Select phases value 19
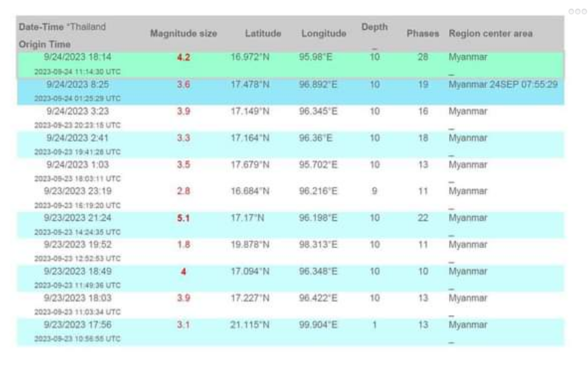Image resolution: width=588 pixels, height=366 pixels. (x=423, y=85)
